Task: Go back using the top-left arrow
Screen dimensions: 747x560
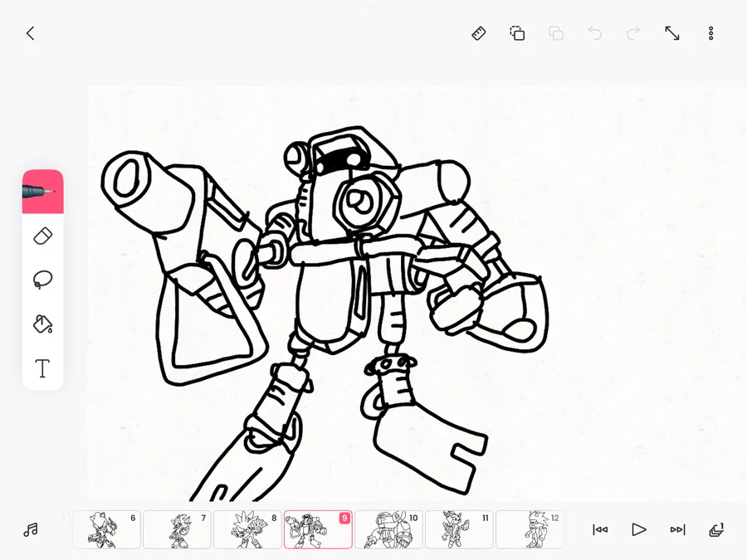Action: click(x=31, y=33)
